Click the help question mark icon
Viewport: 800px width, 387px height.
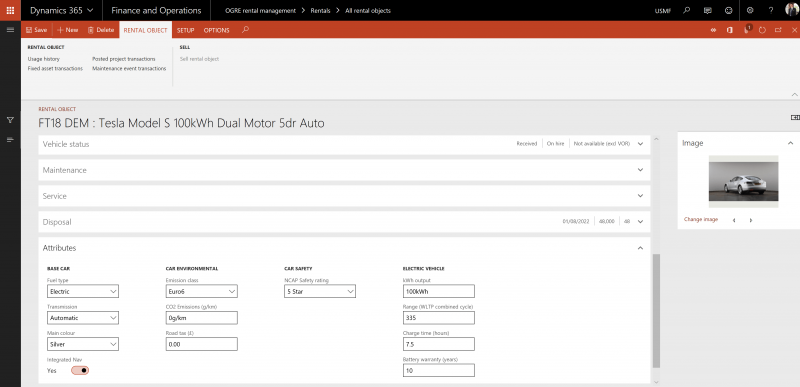point(771,10)
